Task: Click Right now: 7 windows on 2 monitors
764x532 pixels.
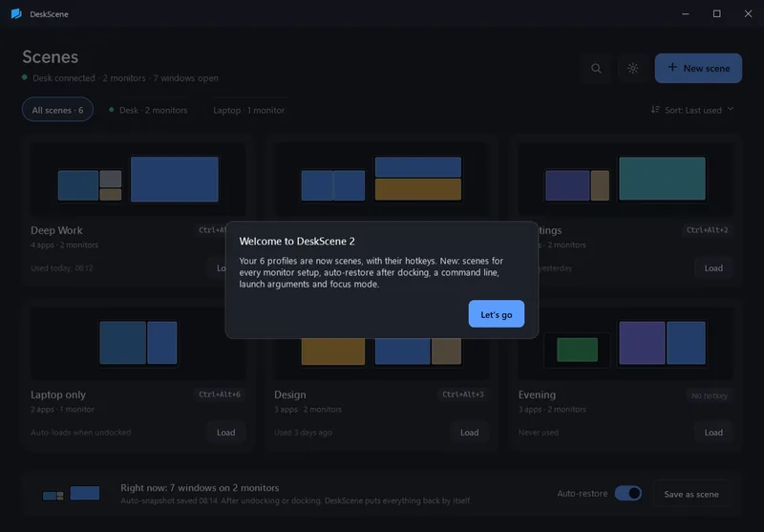Action: point(200,488)
